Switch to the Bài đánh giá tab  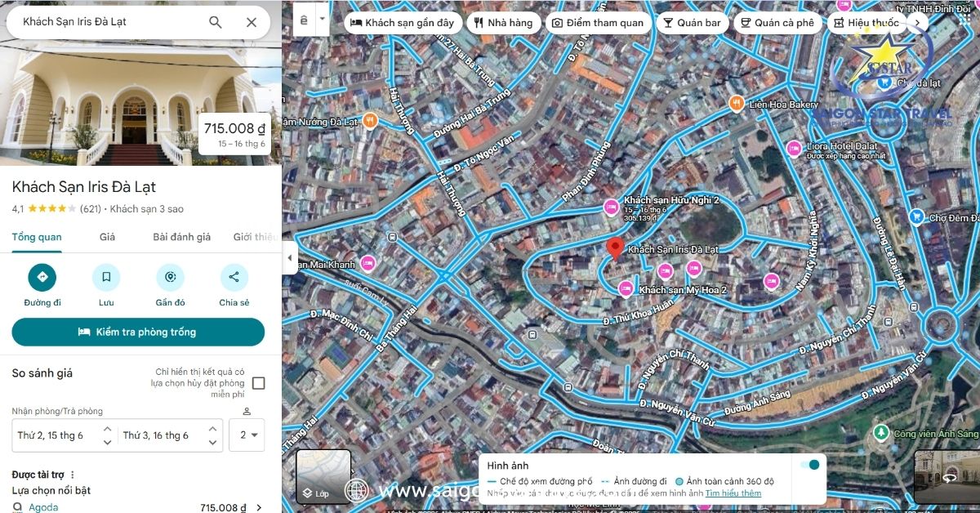182,237
